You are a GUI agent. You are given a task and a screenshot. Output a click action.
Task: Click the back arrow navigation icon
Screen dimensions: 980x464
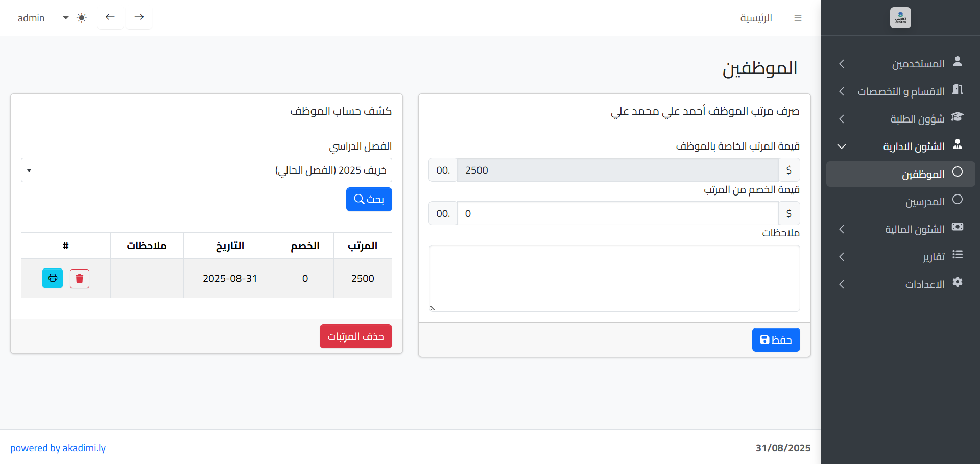coord(110,17)
